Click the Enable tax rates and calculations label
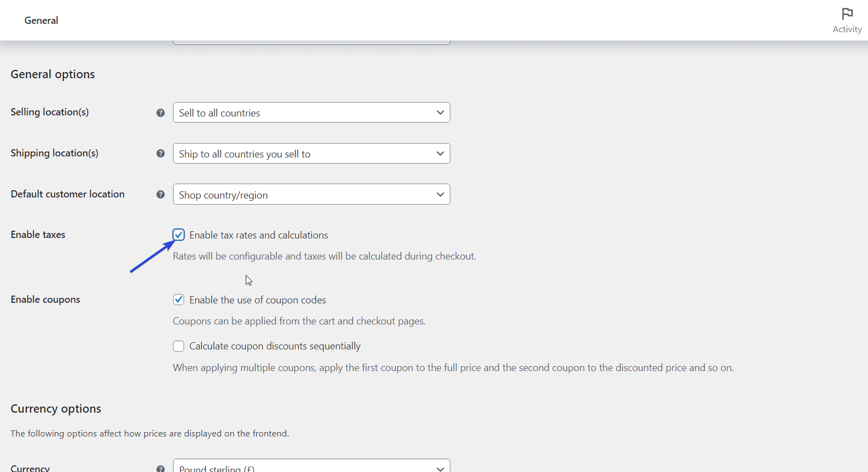This screenshot has height=472, width=868. pyautogui.click(x=258, y=235)
